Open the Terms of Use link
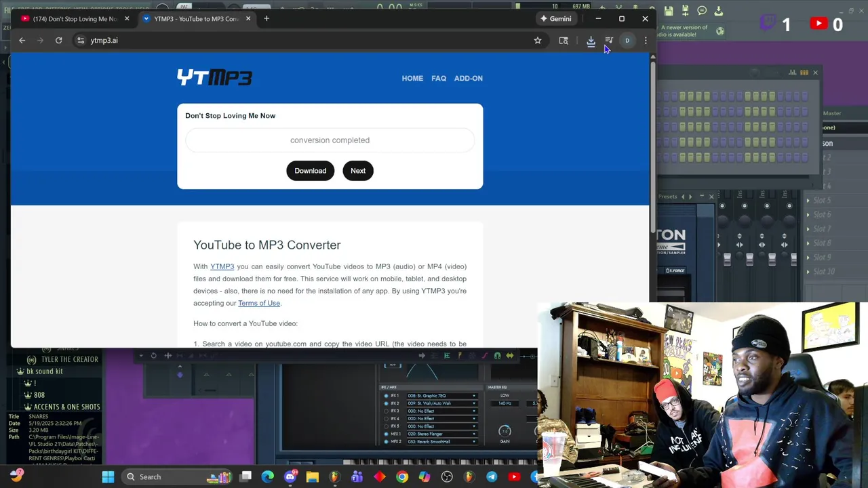This screenshot has width=868, height=488. (259, 303)
